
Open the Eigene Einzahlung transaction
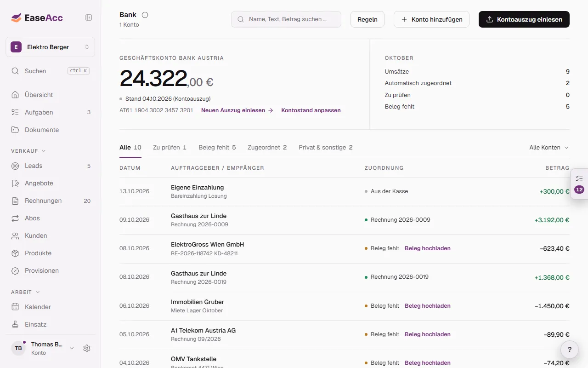(345, 191)
